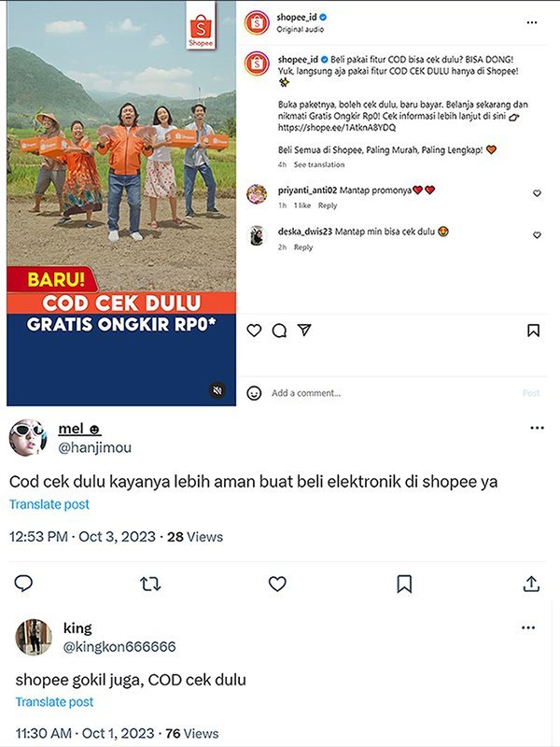Like deska_dwis23's comment heart
Viewport: 560px width, 747px height.
point(537,235)
